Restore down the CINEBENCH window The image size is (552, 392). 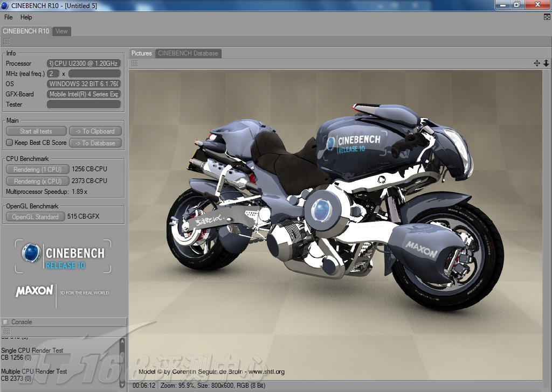tap(517, 5)
